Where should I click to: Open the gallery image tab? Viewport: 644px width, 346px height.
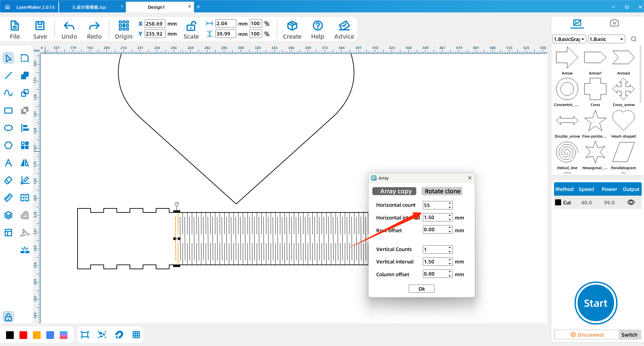pyautogui.click(x=577, y=23)
